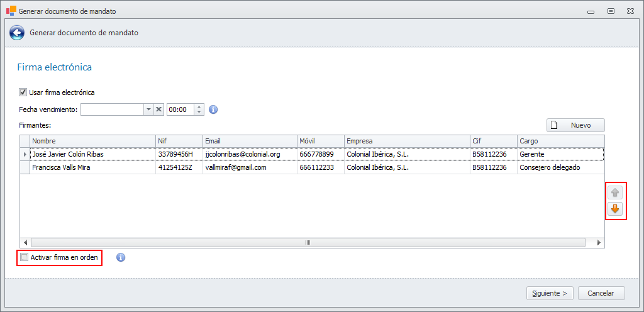The height and width of the screenshot is (312, 644).
Task: Click info icon beside Activar firma en orden
Action: coord(121,257)
